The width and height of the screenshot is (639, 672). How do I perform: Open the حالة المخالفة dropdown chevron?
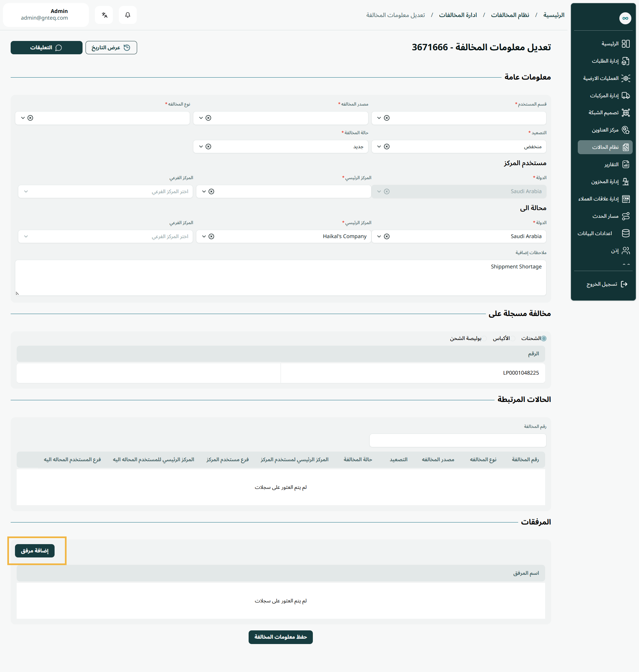point(201,147)
